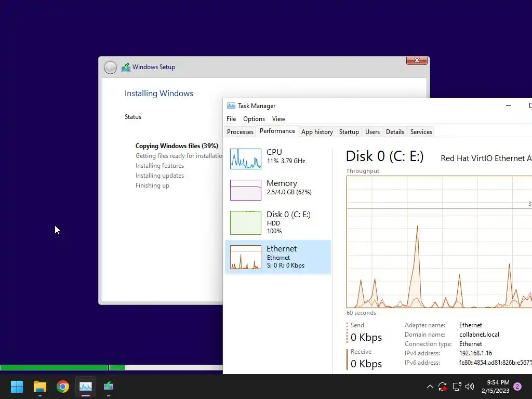Click the Adapter name value Ethernet

pos(470,325)
